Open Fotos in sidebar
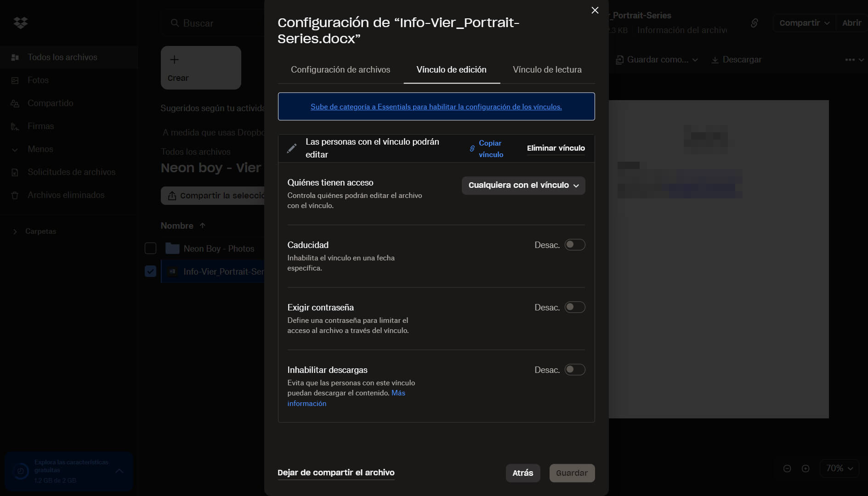This screenshot has height=496, width=868. [69, 80]
